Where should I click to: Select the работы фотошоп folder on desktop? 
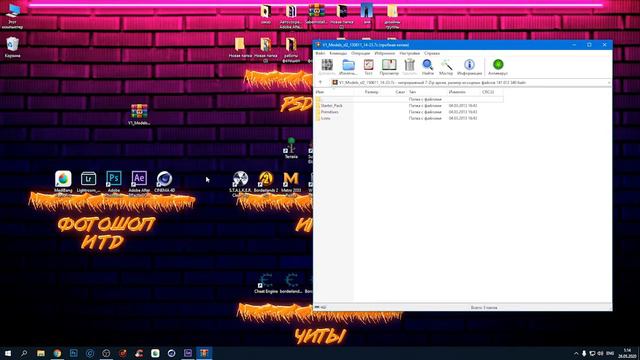coord(291,50)
